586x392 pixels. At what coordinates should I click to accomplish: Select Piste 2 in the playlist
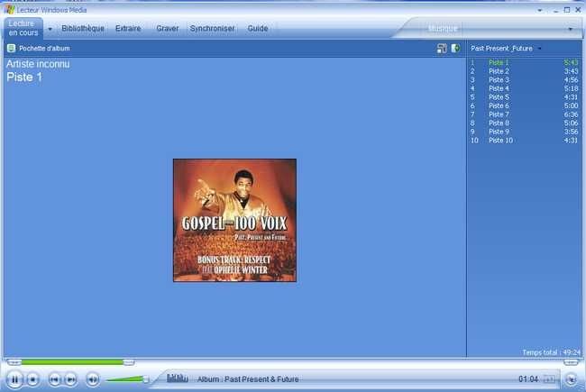(x=525, y=71)
